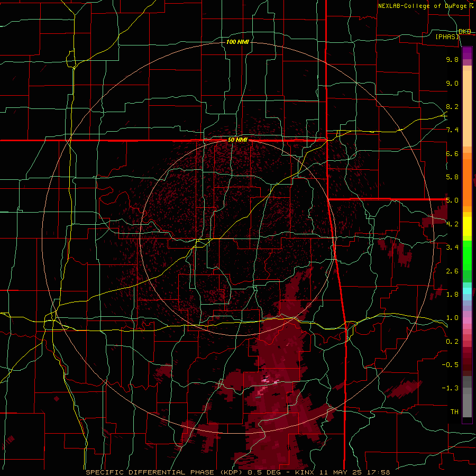
Task: Click the yellow segment of the color bar
Action: click(x=467, y=226)
